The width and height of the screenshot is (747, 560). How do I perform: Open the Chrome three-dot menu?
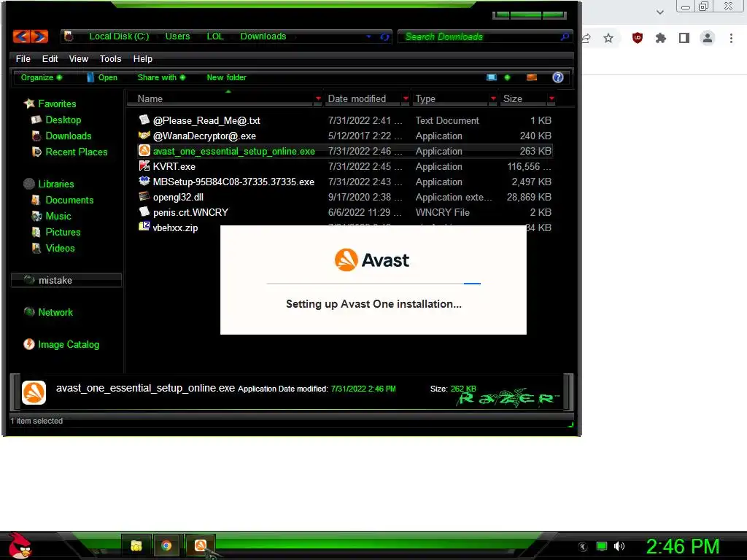click(731, 38)
